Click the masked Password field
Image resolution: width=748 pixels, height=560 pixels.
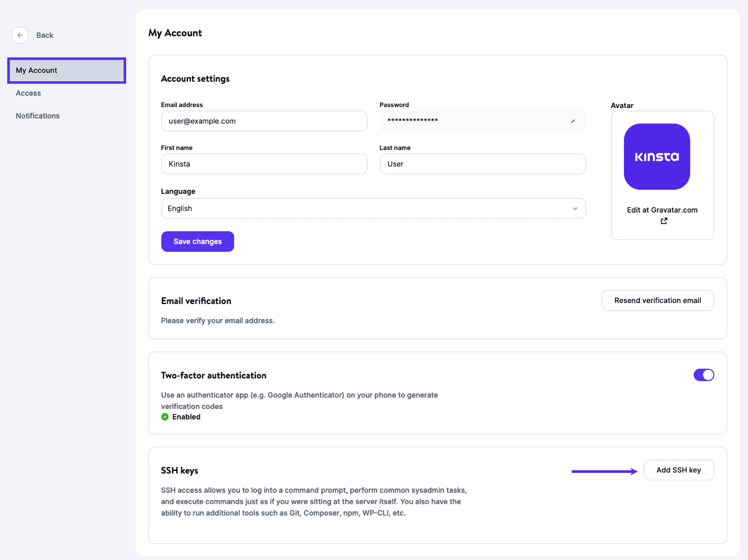(470, 121)
